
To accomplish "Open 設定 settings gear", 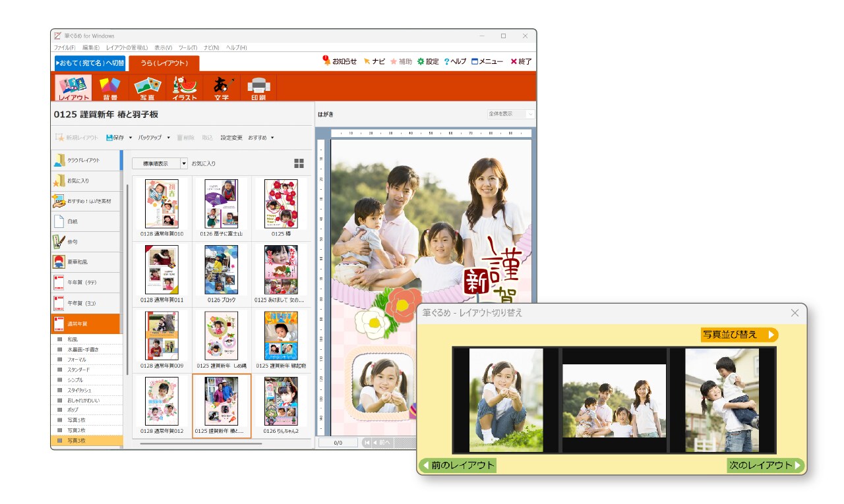I will (x=421, y=61).
